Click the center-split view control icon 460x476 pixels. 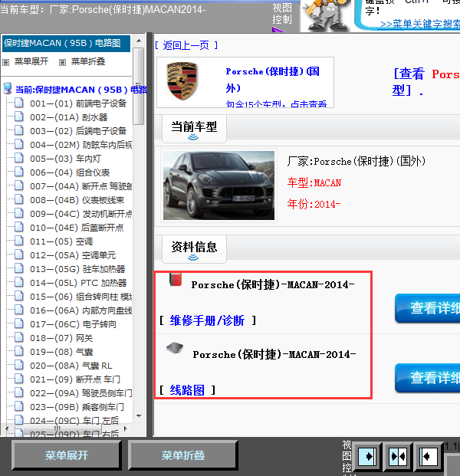click(x=398, y=457)
